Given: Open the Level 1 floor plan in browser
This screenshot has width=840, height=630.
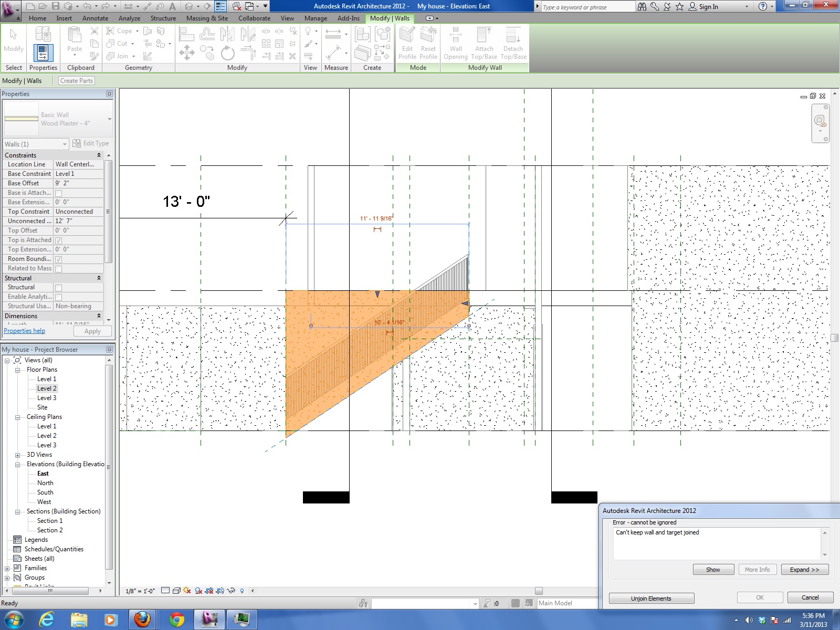Looking at the screenshot, I should pos(47,379).
